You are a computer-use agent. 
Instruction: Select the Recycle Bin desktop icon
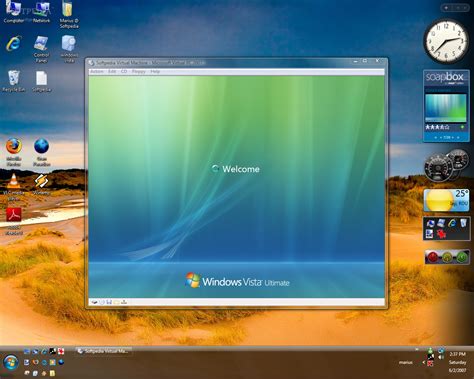click(13, 81)
